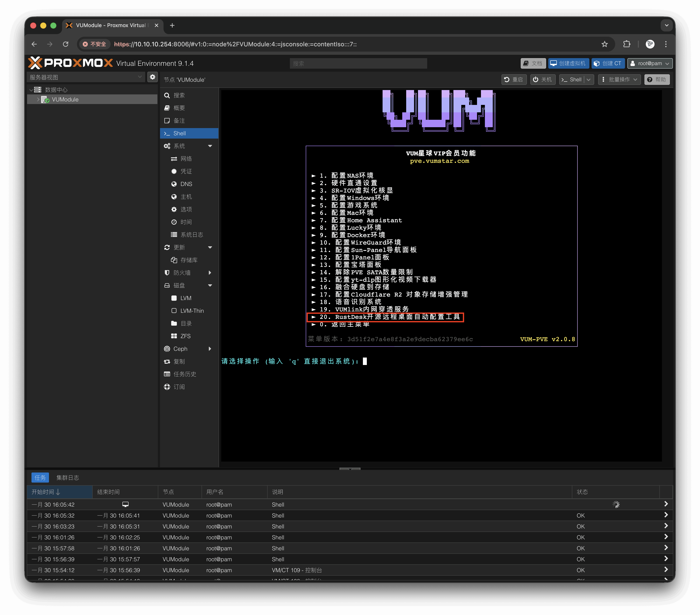Click the 创建虚拟机 button
The width and height of the screenshot is (700, 615).
click(568, 63)
